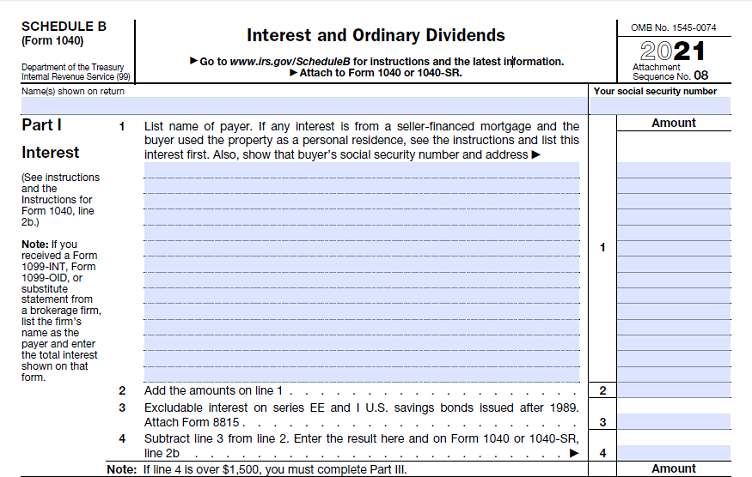Click the Interest and Ordinary Dividends title

pyautogui.click(x=375, y=36)
